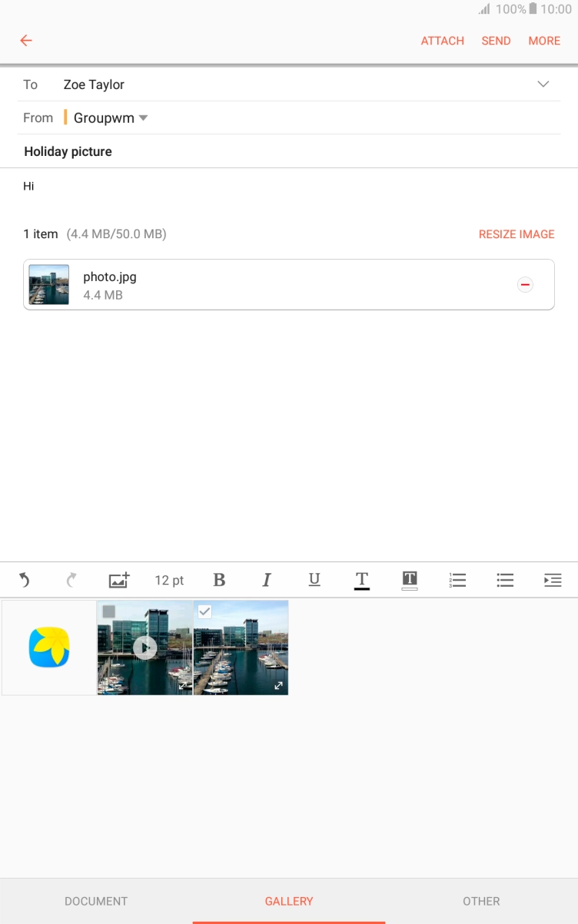Toggle italic formatting

pyautogui.click(x=267, y=580)
